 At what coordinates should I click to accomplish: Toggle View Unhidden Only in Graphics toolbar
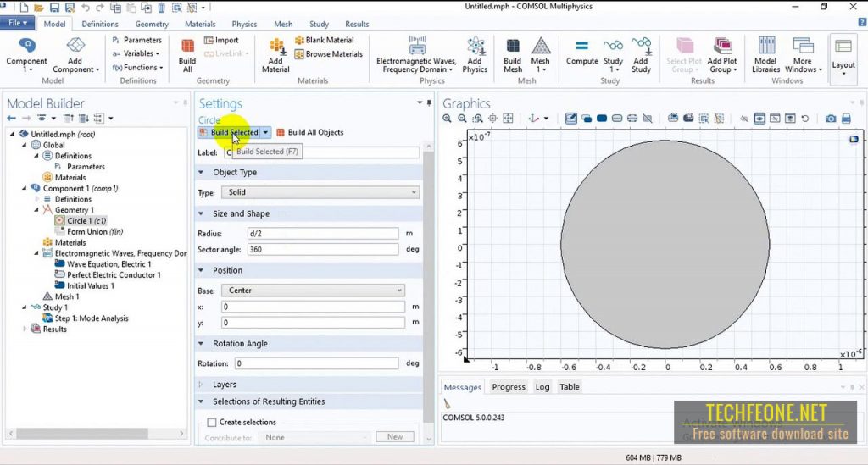[x=759, y=119]
